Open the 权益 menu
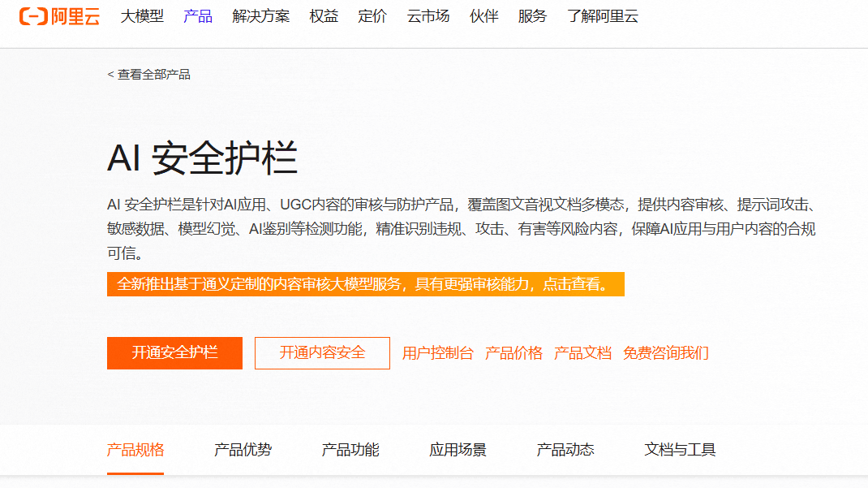Viewport: 868px width, 488px height. tap(324, 16)
